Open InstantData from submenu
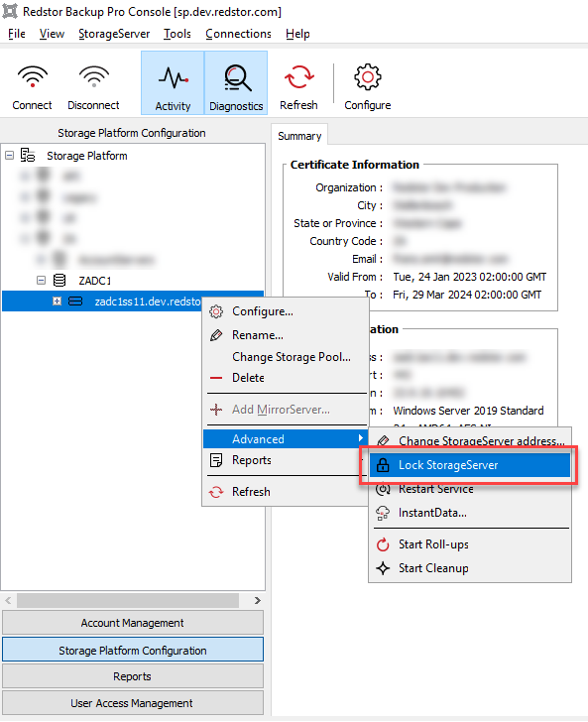The height and width of the screenshot is (722, 588). [470, 513]
